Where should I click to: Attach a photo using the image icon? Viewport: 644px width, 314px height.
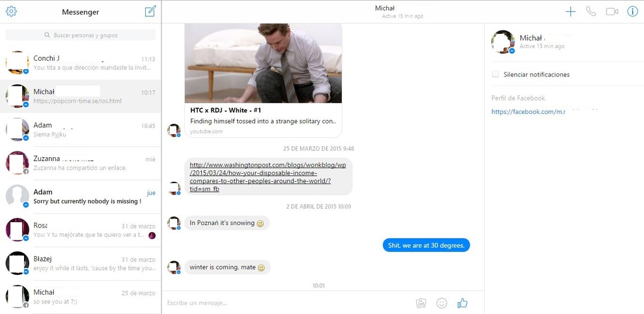421,303
